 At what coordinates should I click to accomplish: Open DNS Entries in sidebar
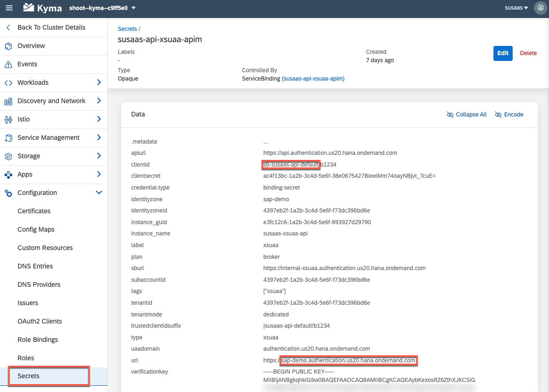click(53, 266)
